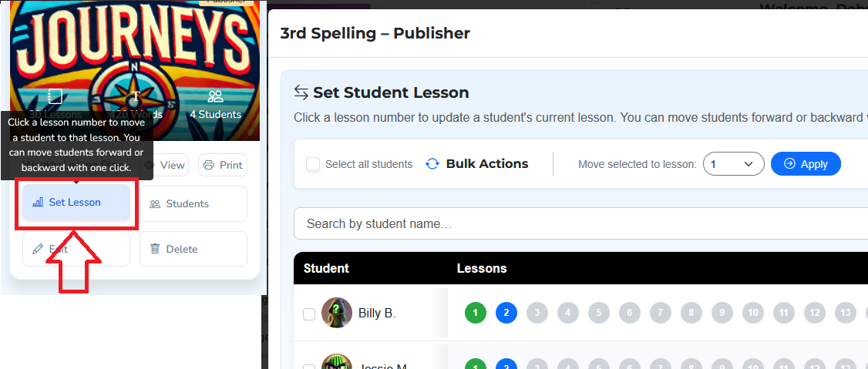Viewport: 868px width, 369px height.
Task: Tick the checkbox for Billy B.
Action: (309, 314)
